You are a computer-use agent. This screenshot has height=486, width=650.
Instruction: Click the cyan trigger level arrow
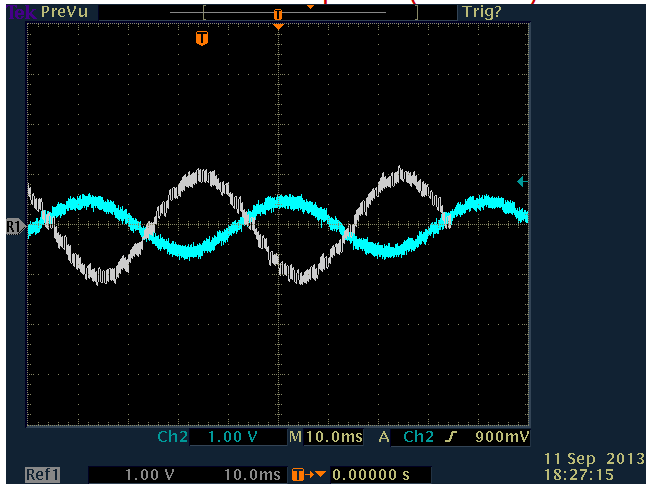(x=522, y=181)
